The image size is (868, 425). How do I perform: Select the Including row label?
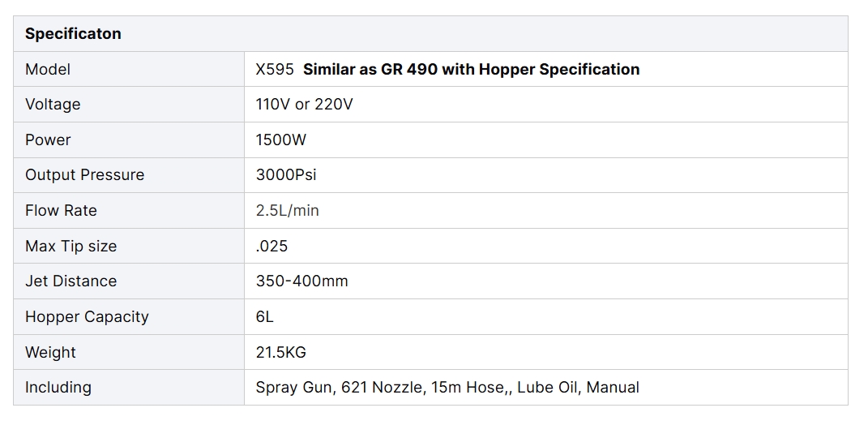[x=58, y=388]
